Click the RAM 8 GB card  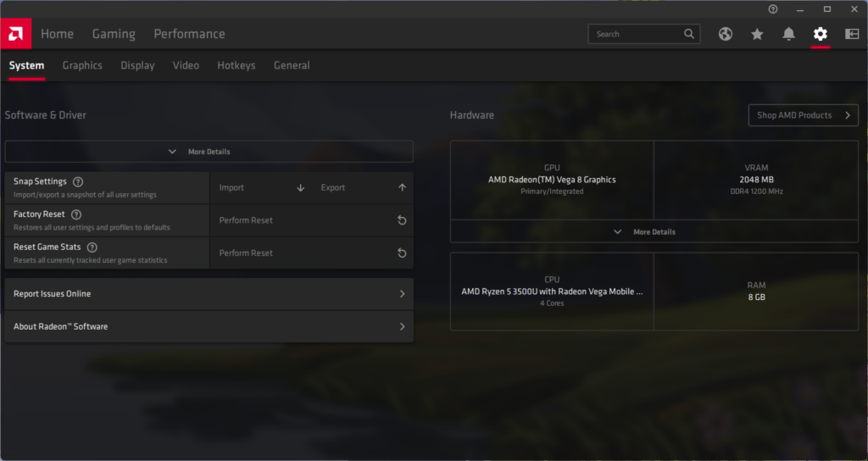tap(756, 292)
